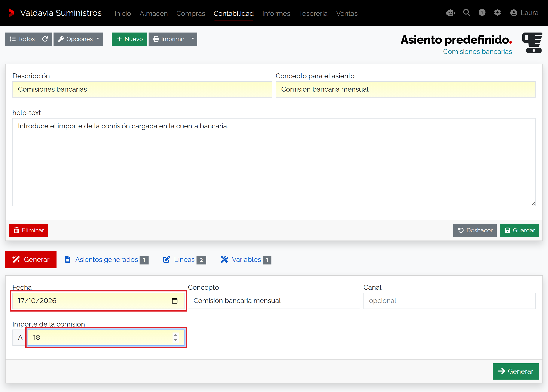Open the Laura user account menu
The image size is (548, 392).
(x=524, y=13)
